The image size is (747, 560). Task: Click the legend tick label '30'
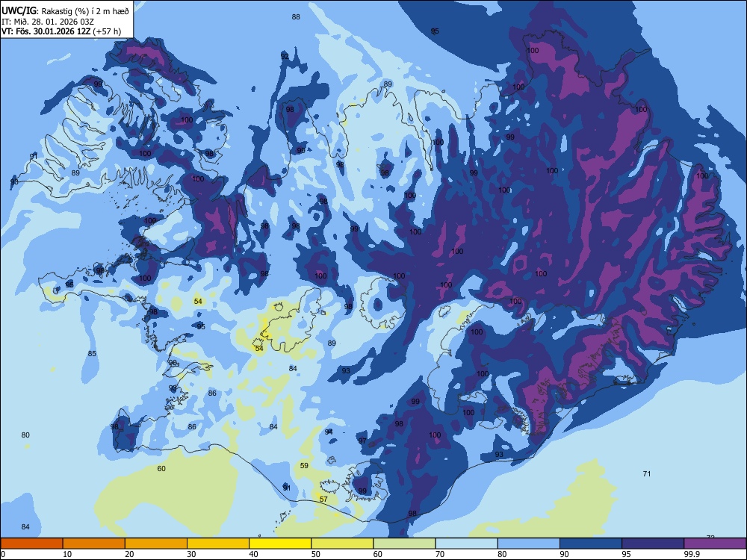point(191,554)
